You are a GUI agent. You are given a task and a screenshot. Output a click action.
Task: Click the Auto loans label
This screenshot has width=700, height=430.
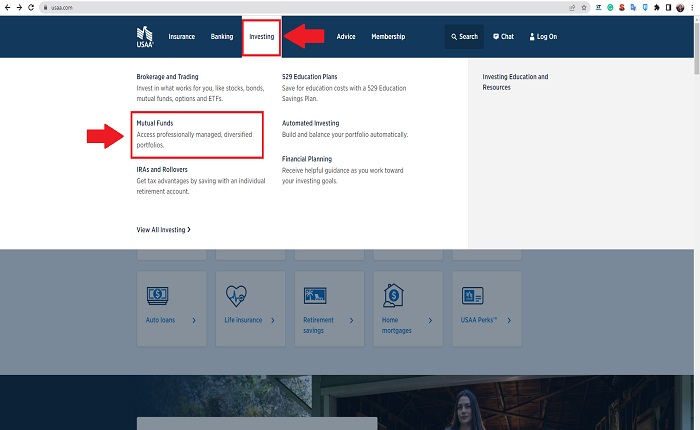[160, 320]
